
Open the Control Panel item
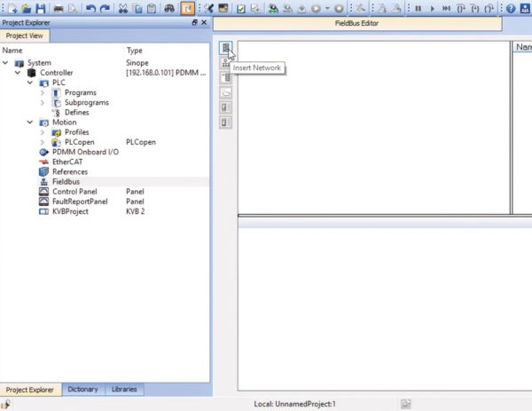pyautogui.click(x=74, y=192)
